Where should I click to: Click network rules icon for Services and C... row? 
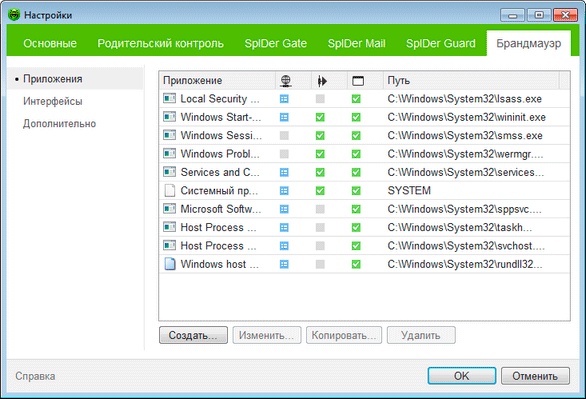tap(284, 172)
